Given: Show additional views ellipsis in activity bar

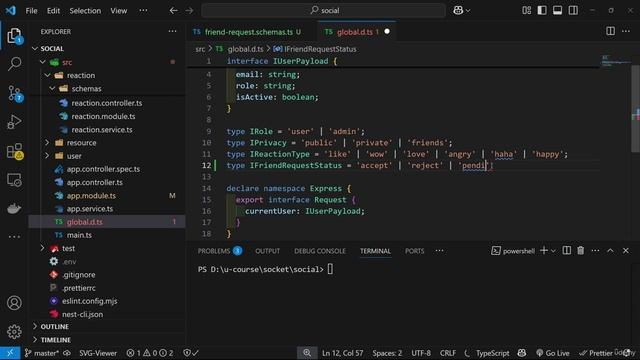Looking at the screenshot, I should (14, 236).
